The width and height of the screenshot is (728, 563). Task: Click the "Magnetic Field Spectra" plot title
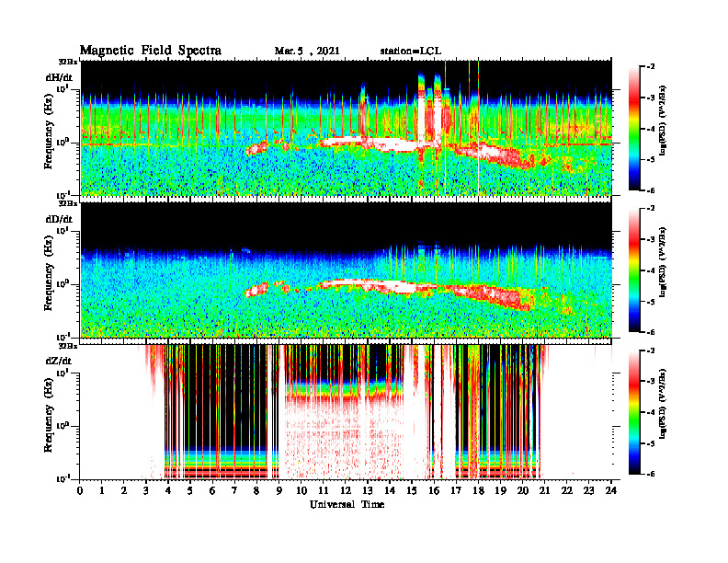click(151, 51)
